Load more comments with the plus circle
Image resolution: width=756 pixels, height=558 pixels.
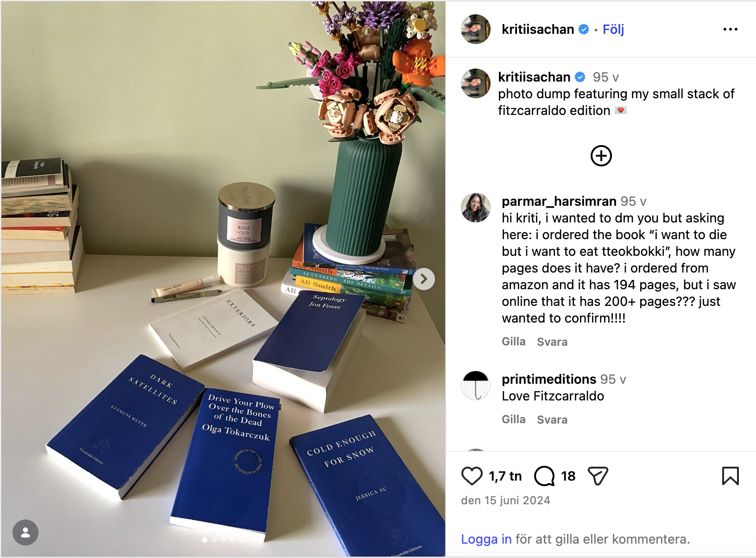[601, 156]
